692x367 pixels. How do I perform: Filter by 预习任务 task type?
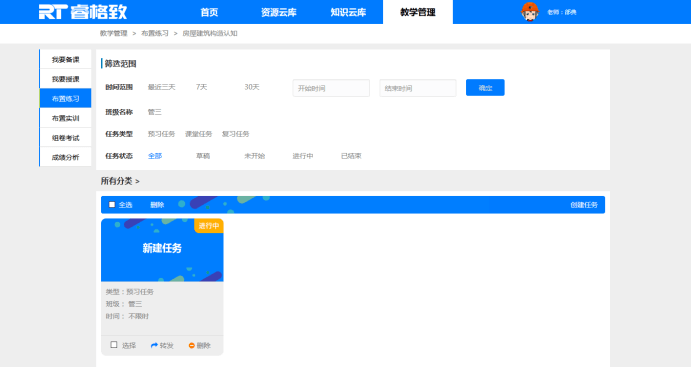point(161,134)
